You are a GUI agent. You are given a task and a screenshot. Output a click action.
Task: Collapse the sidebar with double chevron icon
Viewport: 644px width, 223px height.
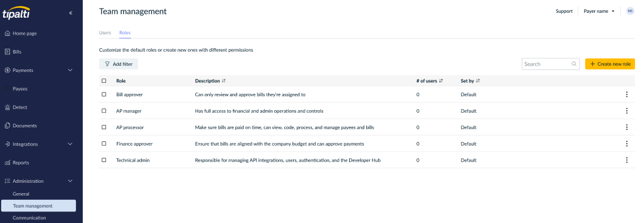(71, 13)
